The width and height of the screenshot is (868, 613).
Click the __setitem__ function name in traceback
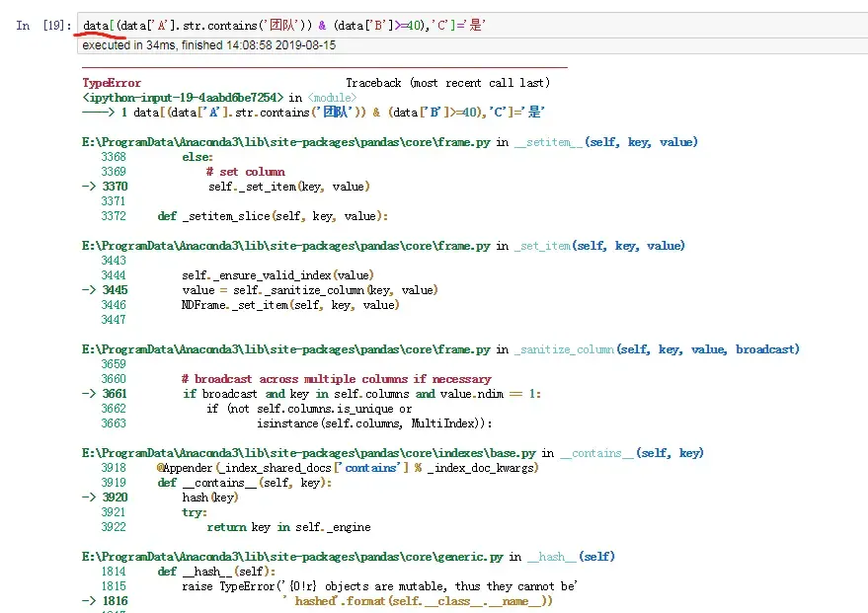(548, 142)
